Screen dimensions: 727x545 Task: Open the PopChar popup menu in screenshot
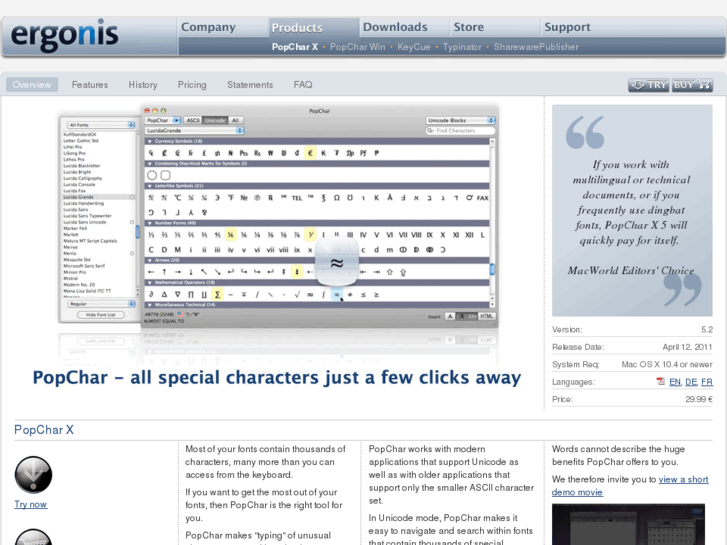[x=163, y=120]
